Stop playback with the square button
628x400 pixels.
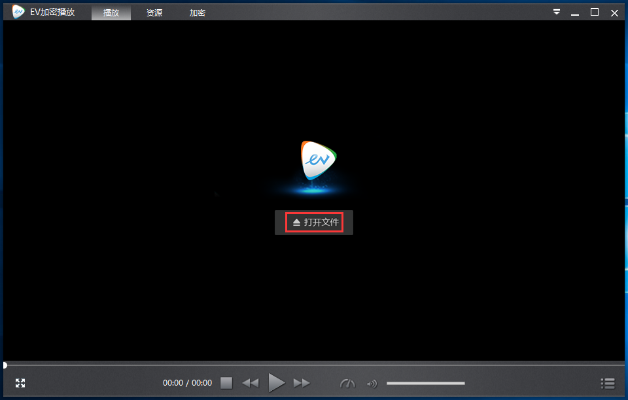pos(226,383)
